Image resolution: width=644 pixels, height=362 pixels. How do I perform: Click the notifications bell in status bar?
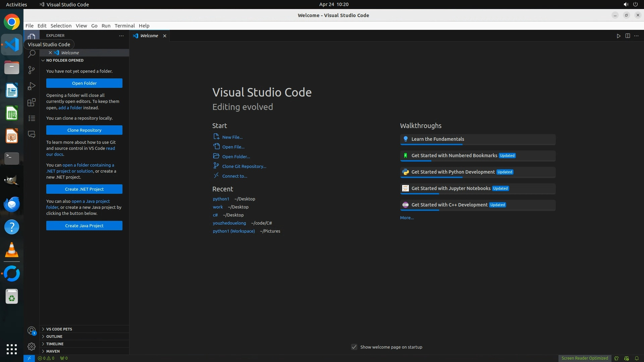637,358
